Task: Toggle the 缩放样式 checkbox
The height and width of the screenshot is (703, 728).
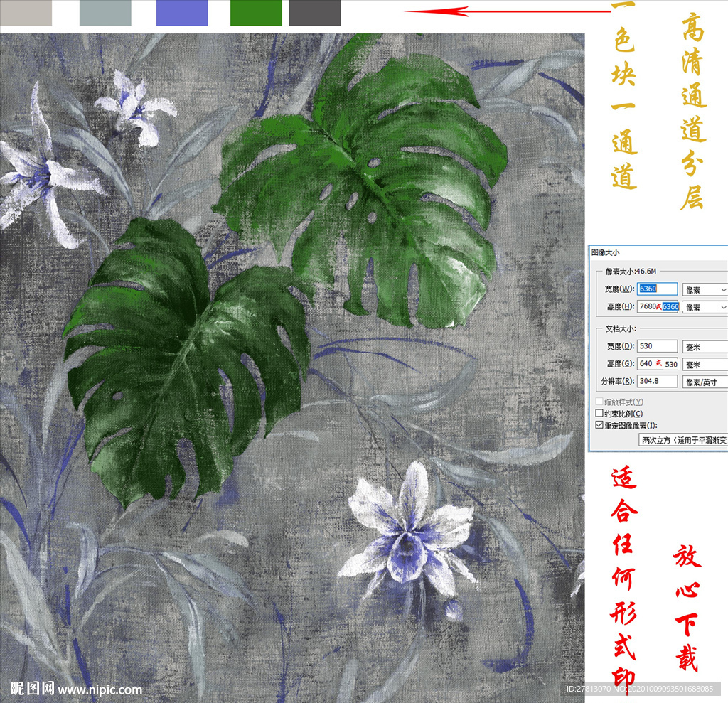Action: [x=599, y=402]
